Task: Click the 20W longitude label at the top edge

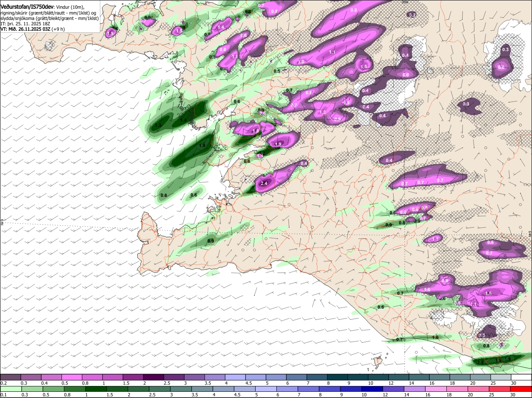Action: (405, 2)
